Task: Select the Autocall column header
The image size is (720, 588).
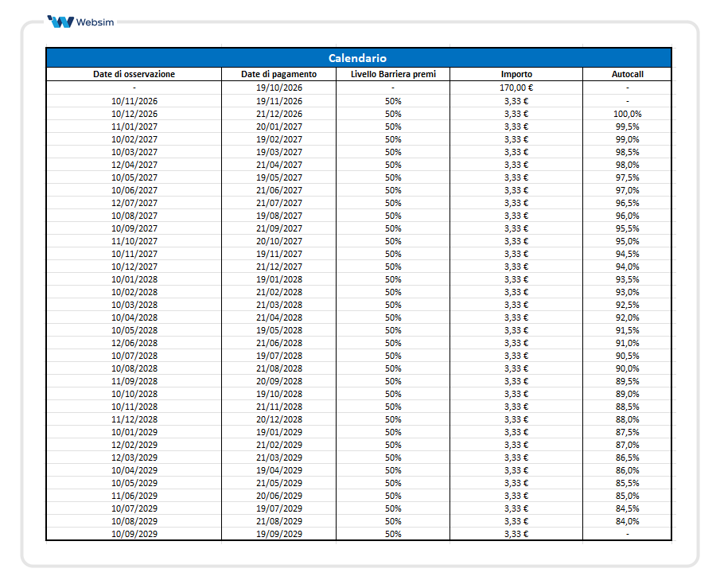Action: 627,74
